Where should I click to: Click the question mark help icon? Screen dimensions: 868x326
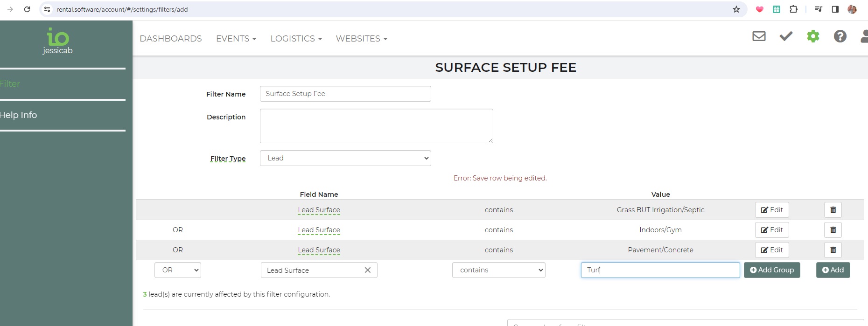[840, 36]
